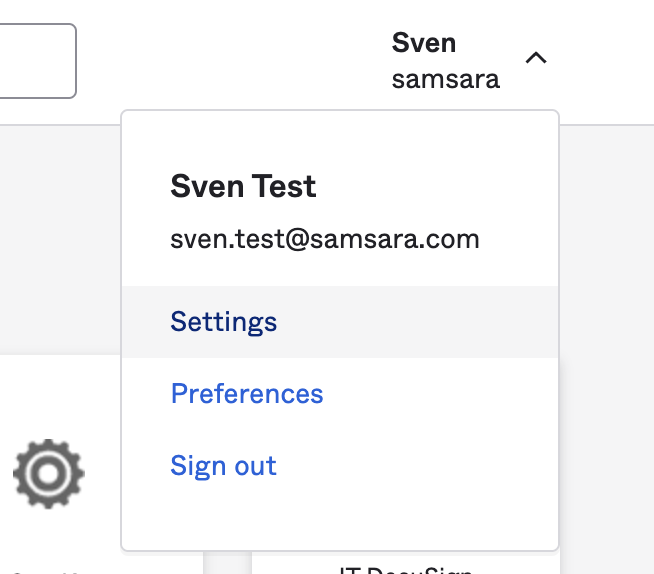The width and height of the screenshot is (654, 574).
Task: Click the gear settings icon tile
Action: (x=49, y=474)
